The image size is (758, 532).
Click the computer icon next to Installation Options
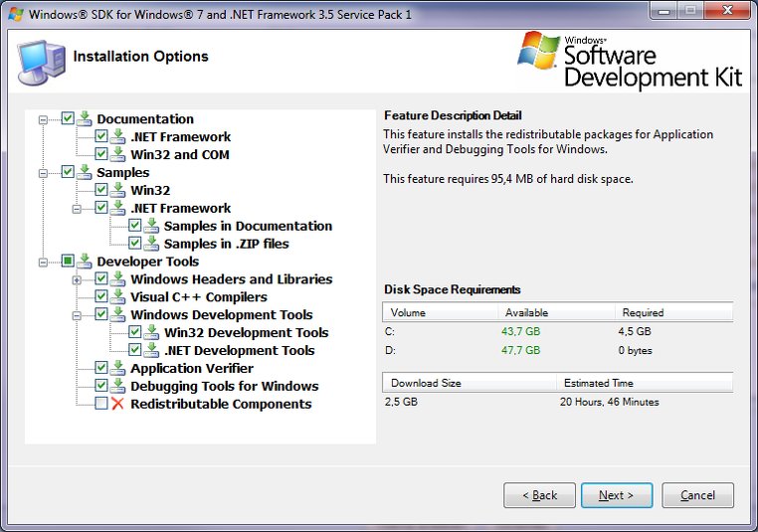tap(41, 63)
